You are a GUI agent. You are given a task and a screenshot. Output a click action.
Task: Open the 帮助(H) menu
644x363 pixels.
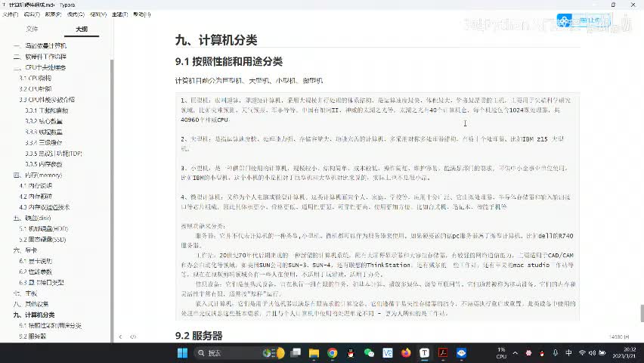tap(141, 14)
